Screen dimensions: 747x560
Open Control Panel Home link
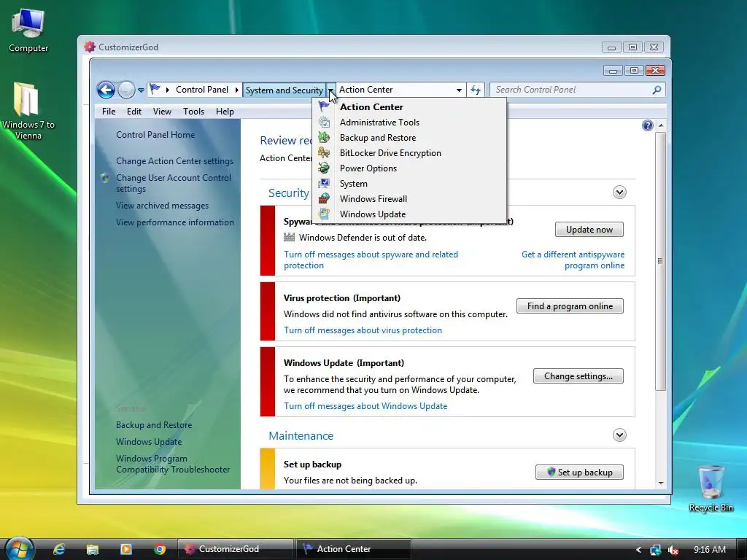coord(155,135)
